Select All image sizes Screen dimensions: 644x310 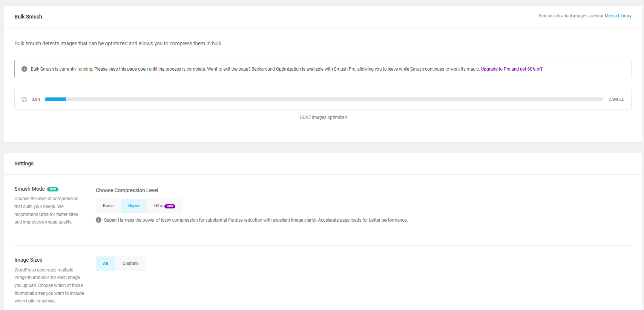tap(106, 264)
